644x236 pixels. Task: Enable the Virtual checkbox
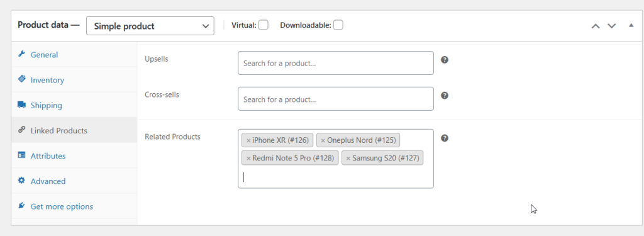coord(264,25)
